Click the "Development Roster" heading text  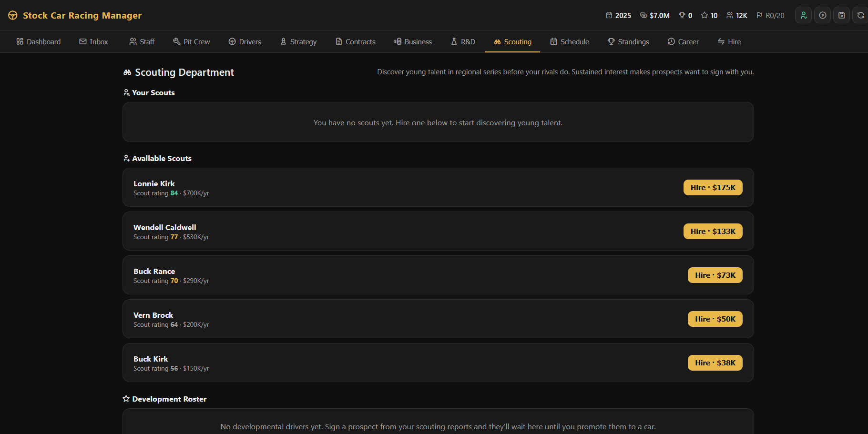[169, 399]
